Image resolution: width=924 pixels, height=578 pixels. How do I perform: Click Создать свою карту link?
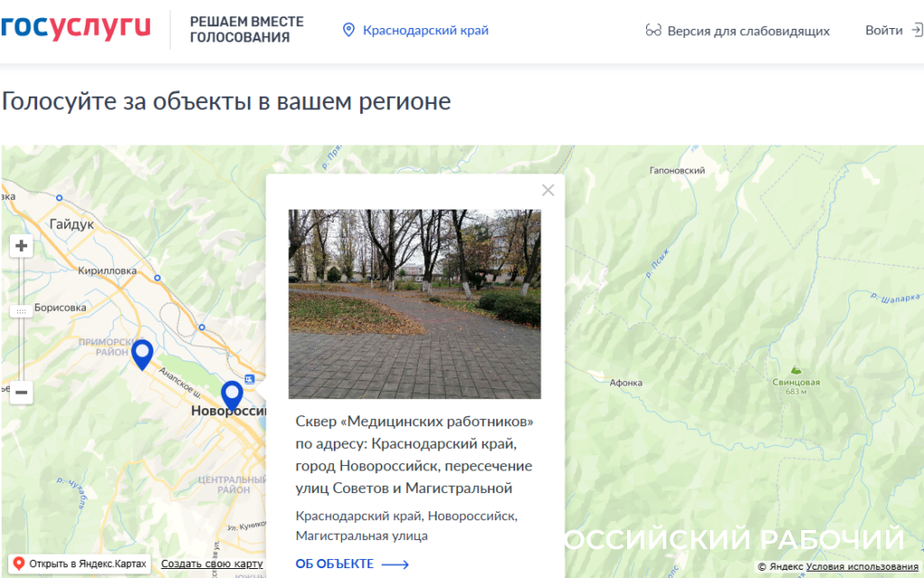(212, 564)
